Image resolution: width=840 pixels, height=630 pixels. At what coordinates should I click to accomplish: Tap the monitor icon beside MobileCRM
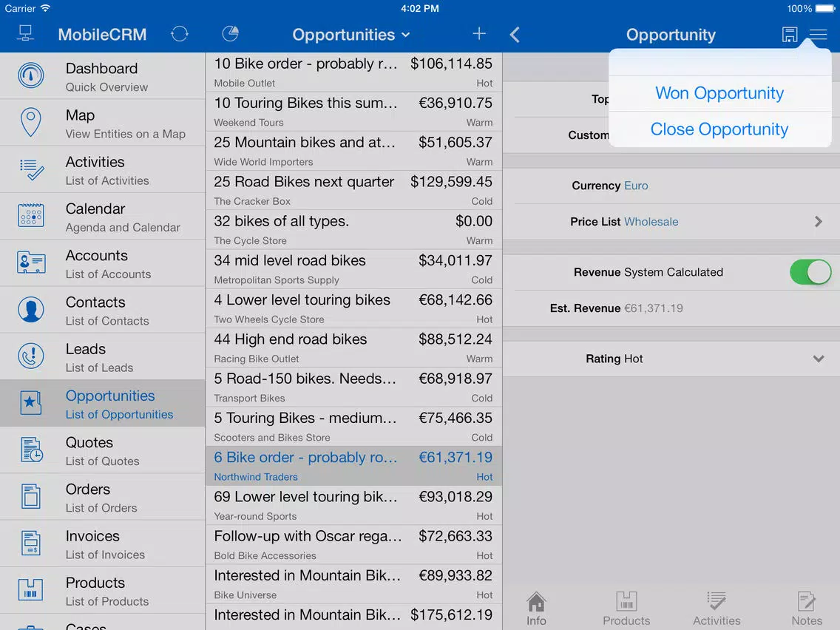[x=25, y=34]
